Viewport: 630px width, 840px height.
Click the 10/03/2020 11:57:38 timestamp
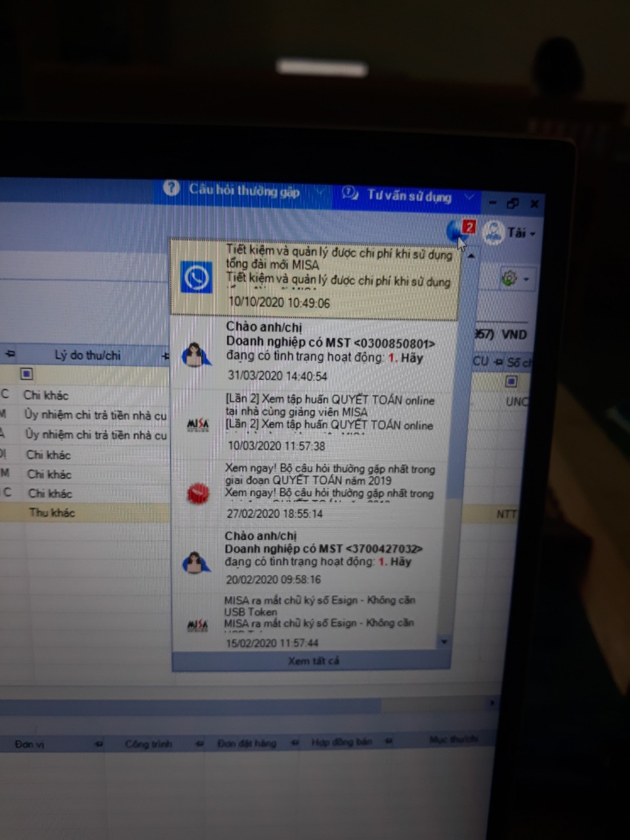click(276, 446)
